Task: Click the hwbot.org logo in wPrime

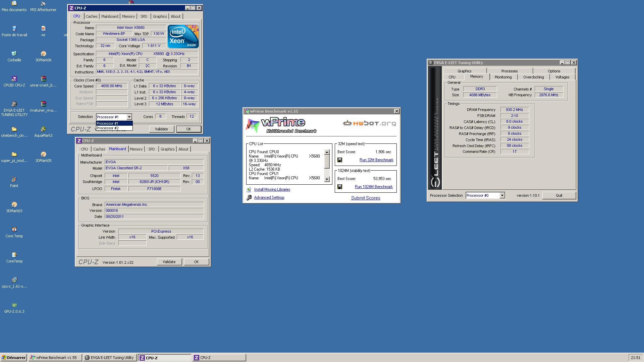Action: coord(369,123)
